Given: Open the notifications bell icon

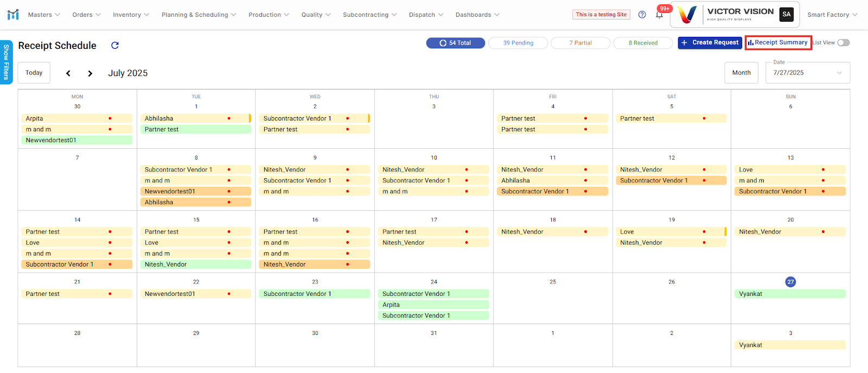Looking at the screenshot, I should [659, 15].
